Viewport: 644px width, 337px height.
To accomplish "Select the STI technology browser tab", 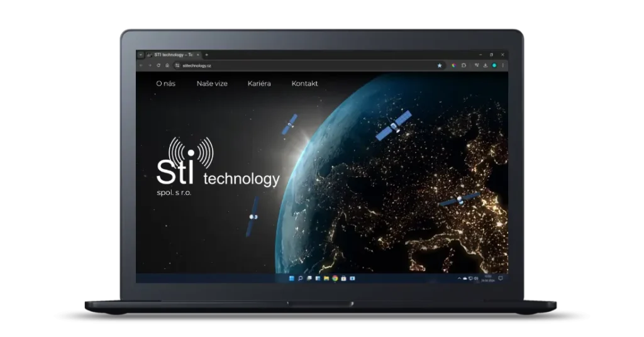I will (172, 55).
